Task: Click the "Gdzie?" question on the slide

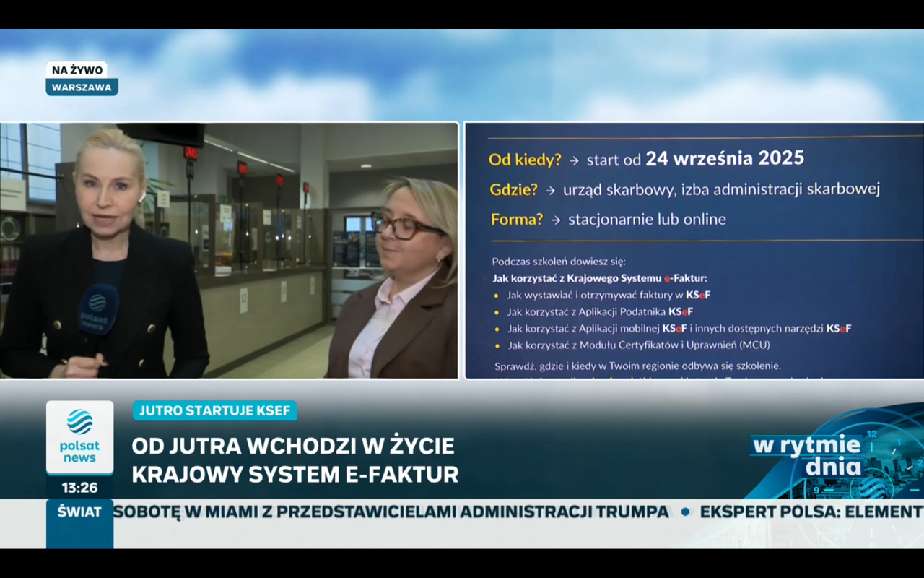Action: click(513, 189)
